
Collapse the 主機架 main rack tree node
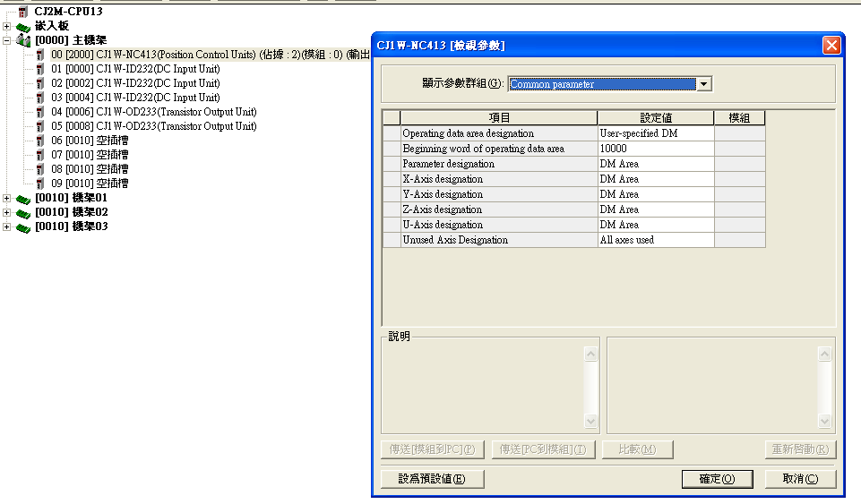(x=7, y=40)
